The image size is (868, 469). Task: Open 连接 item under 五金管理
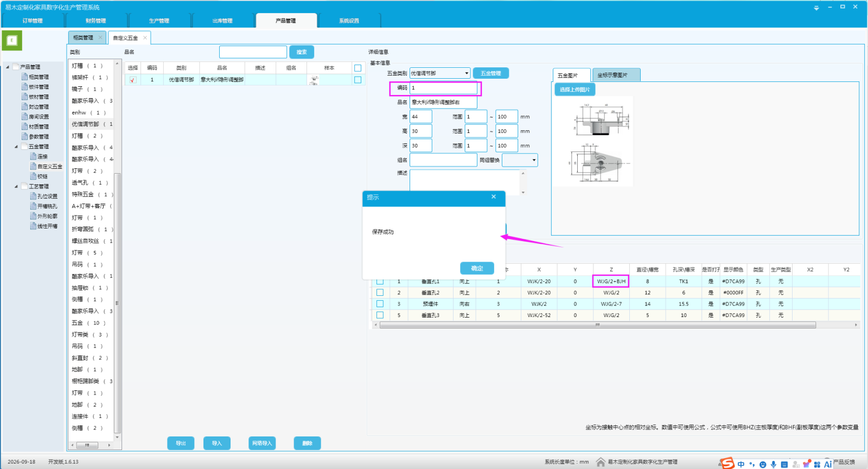39,156
